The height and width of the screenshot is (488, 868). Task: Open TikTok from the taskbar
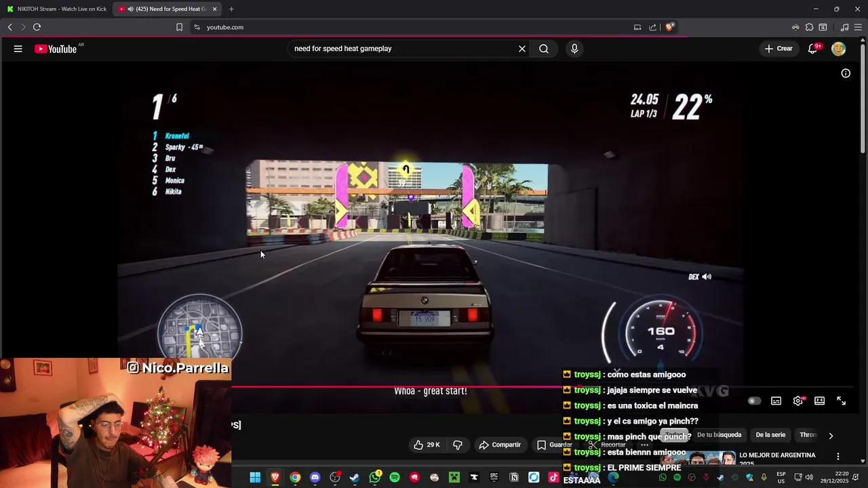(x=553, y=477)
